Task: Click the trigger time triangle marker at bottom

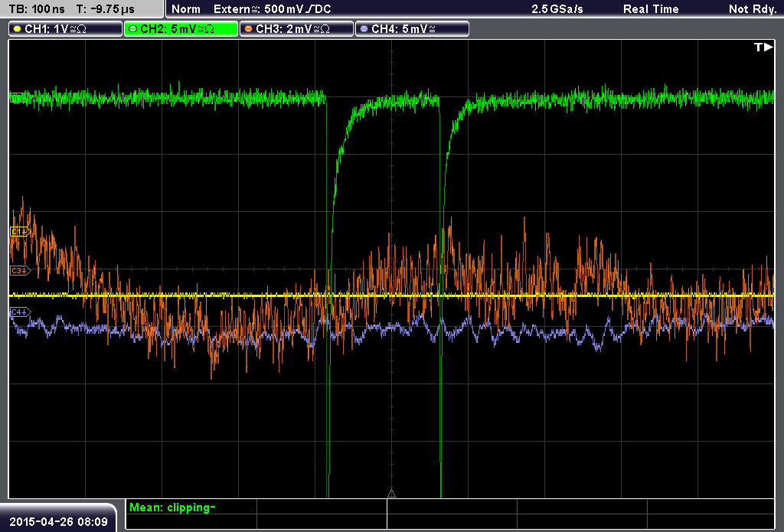Action: click(391, 494)
